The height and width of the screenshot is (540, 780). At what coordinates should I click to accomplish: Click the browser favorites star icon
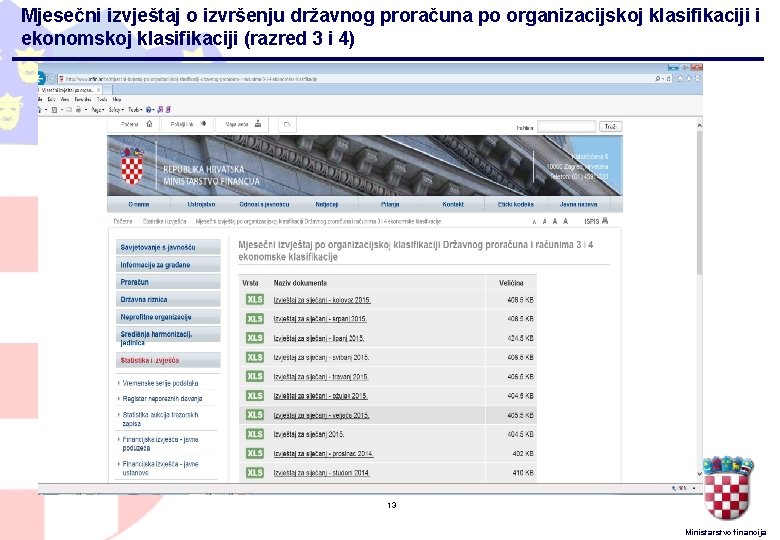coord(689,79)
